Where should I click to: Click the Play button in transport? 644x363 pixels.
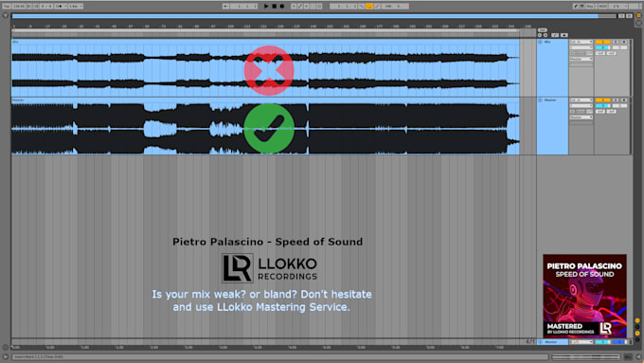click(266, 7)
